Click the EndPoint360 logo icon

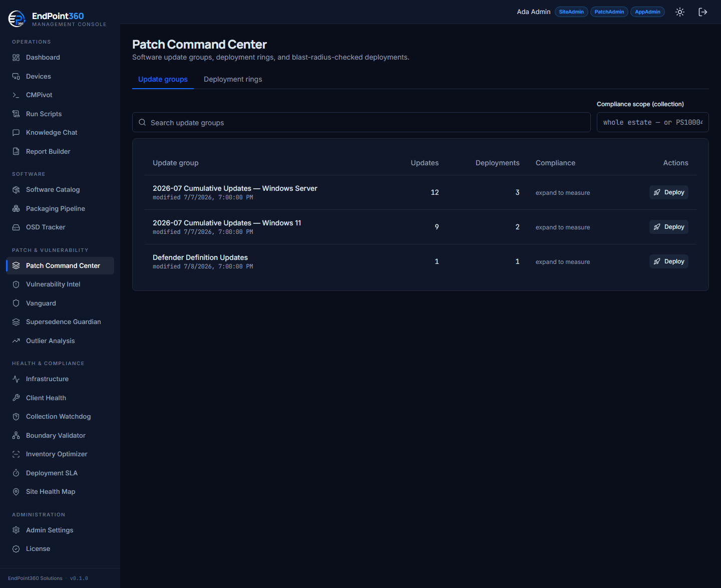coord(17,19)
